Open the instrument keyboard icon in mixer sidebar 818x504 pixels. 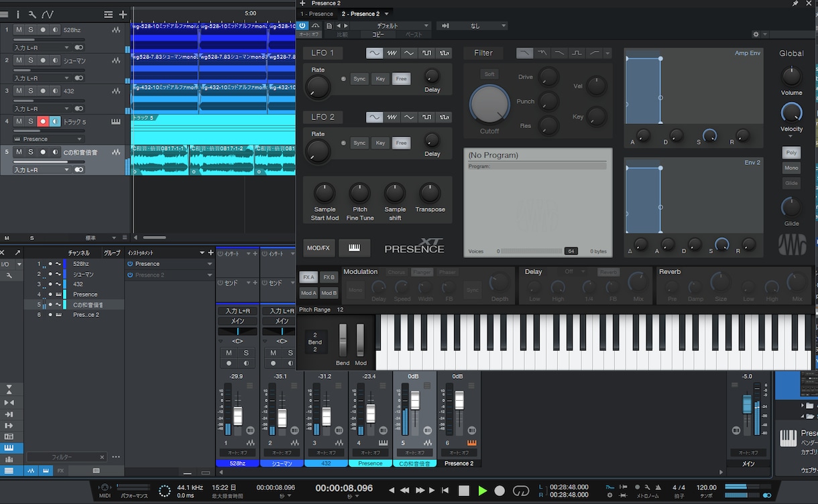(x=9, y=447)
